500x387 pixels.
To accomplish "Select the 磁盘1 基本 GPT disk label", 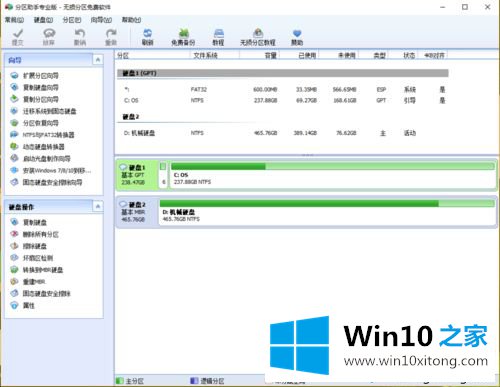I will tap(137, 175).
